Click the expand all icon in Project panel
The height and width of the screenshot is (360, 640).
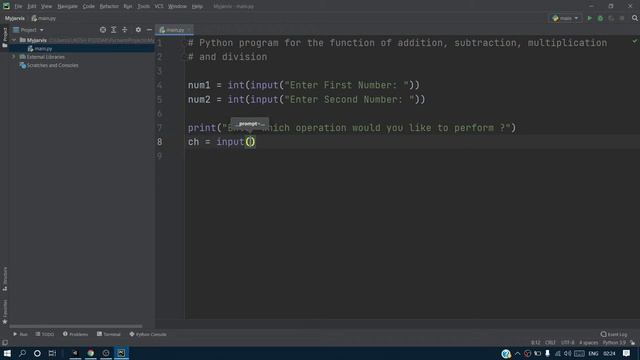(x=113, y=30)
